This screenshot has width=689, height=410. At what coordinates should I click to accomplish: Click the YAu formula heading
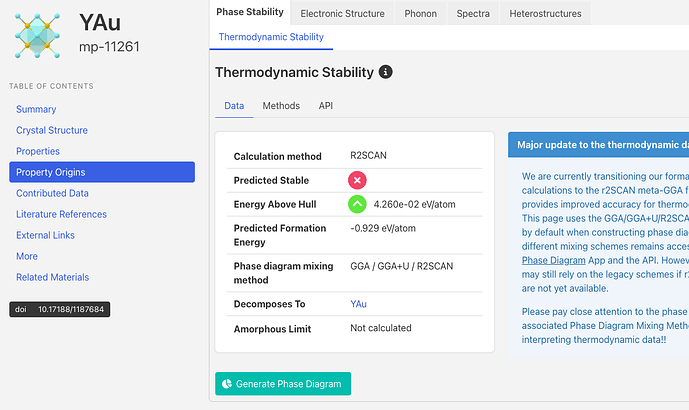click(100, 22)
